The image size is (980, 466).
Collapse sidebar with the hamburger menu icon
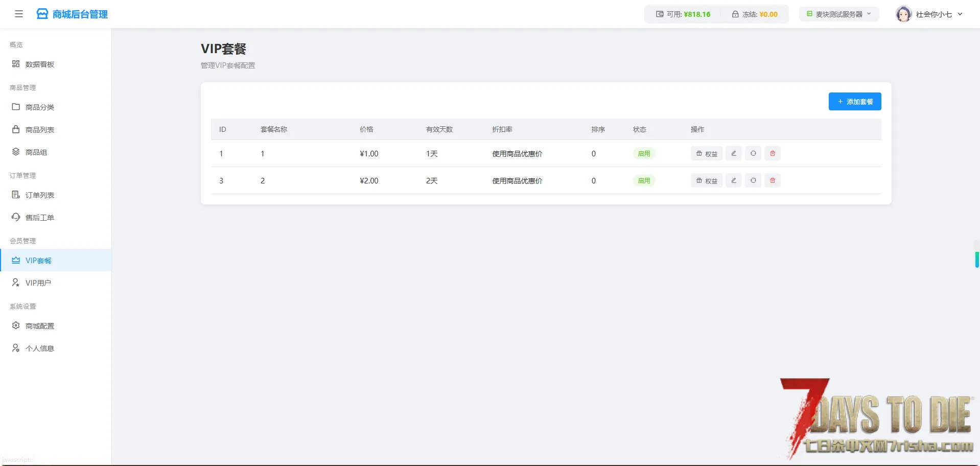19,14
